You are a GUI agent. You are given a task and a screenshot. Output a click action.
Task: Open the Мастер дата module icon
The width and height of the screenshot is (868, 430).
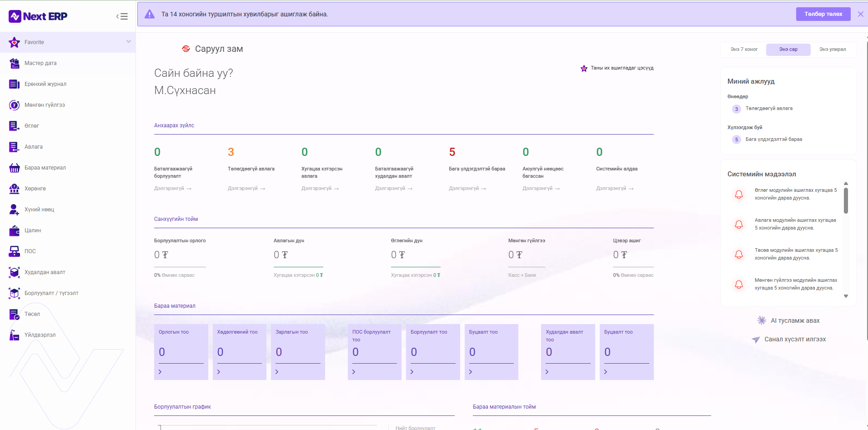coord(15,63)
